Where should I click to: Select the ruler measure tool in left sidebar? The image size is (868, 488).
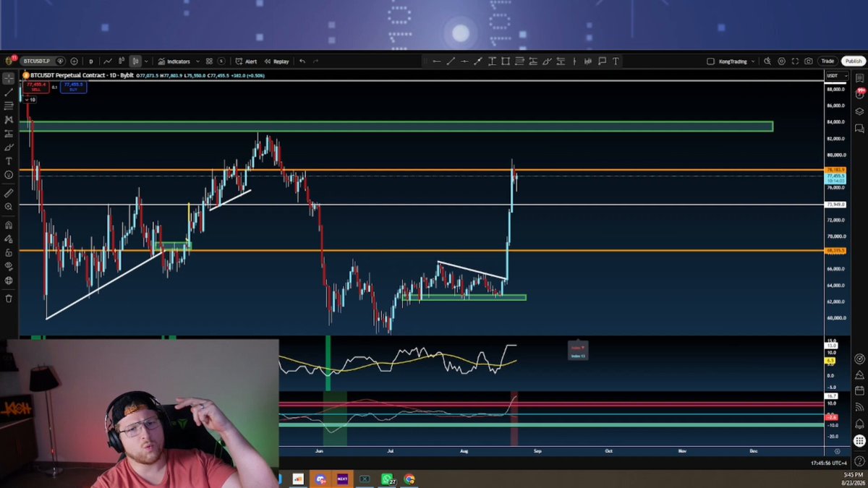point(9,193)
